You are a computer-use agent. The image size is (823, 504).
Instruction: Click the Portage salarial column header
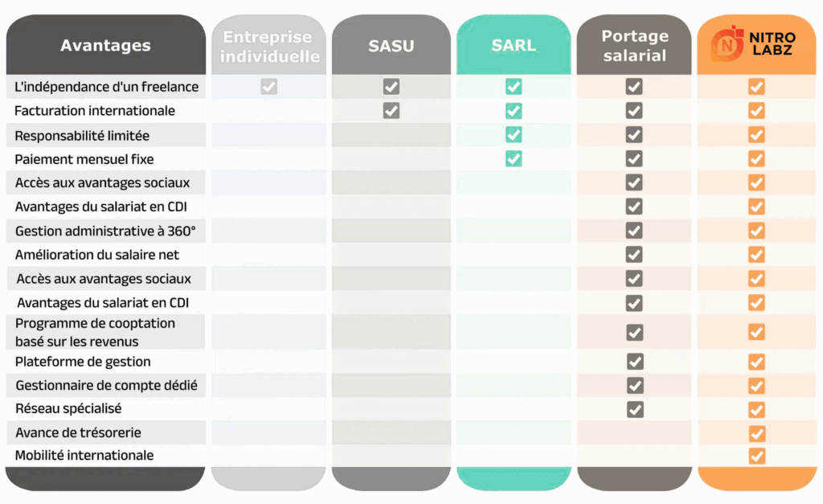coord(634,46)
